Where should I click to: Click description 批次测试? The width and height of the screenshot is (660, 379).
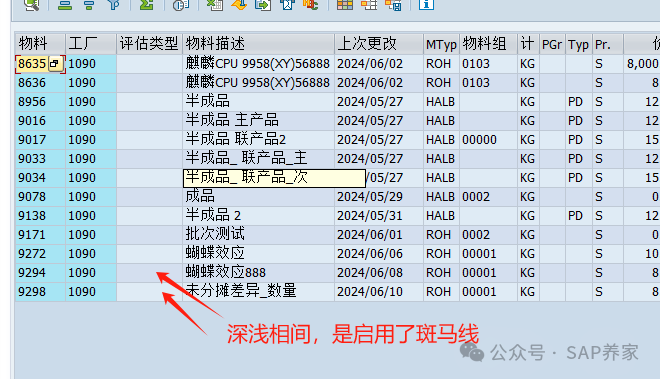tap(215, 234)
